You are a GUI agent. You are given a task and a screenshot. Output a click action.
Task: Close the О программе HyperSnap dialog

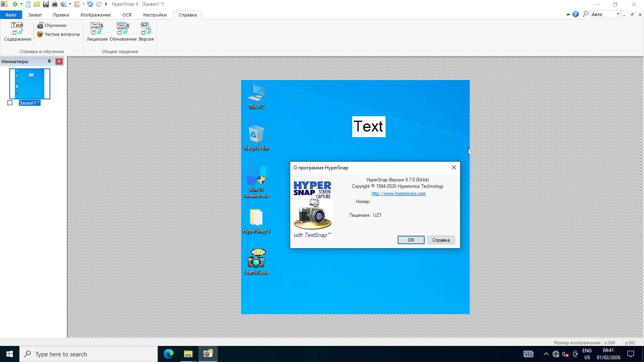point(454,167)
